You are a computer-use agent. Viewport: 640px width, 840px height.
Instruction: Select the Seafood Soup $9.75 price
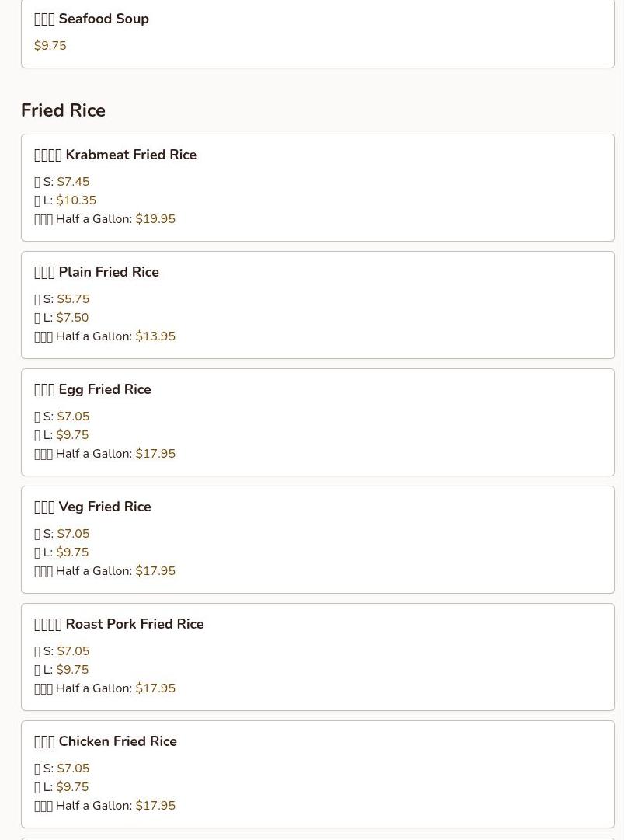tap(50, 46)
